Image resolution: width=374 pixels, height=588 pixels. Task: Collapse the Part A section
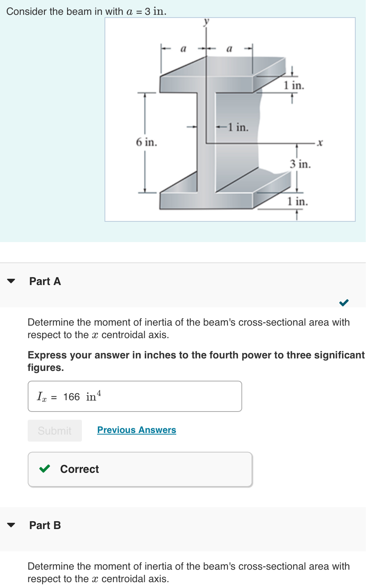click(x=11, y=280)
